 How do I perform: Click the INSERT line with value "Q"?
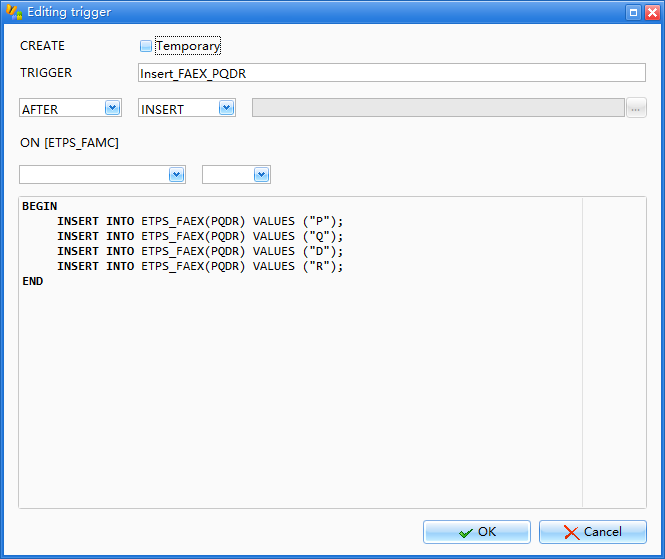200,236
